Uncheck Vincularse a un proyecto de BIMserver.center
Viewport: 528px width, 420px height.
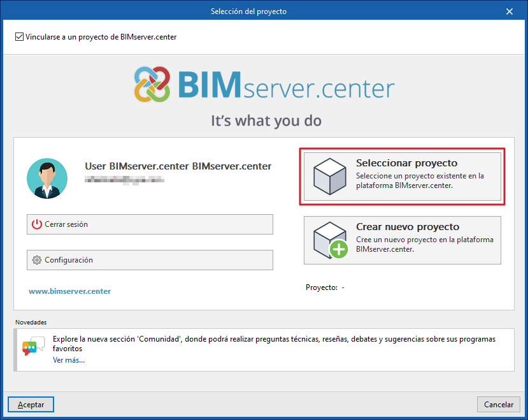pos(19,37)
